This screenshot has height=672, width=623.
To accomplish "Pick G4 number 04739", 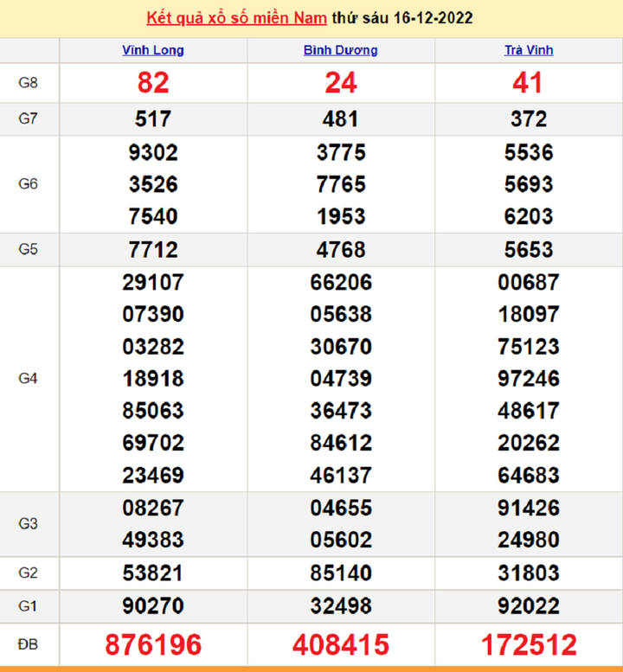I will point(341,379).
